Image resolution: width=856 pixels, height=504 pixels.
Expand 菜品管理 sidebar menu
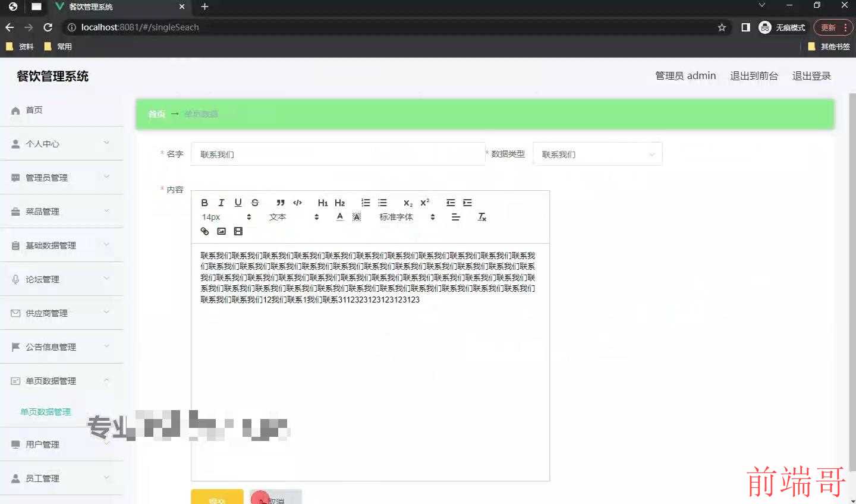(62, 212)
